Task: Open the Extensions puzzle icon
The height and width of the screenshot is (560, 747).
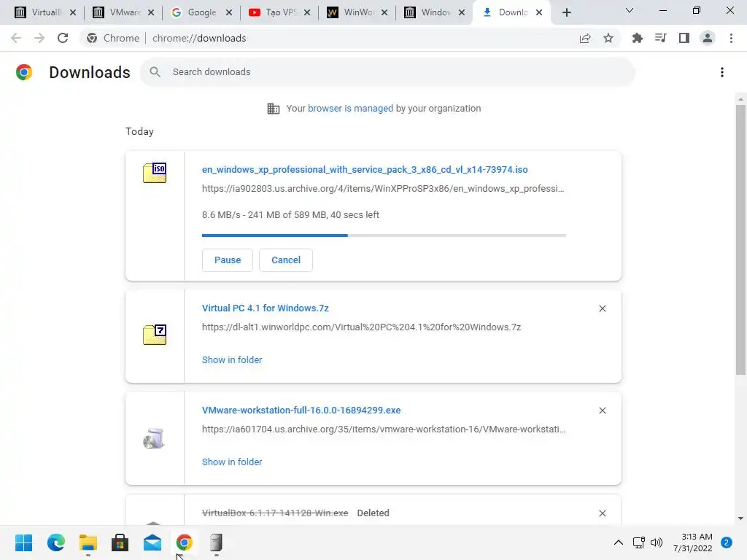Action: (637, 38)
